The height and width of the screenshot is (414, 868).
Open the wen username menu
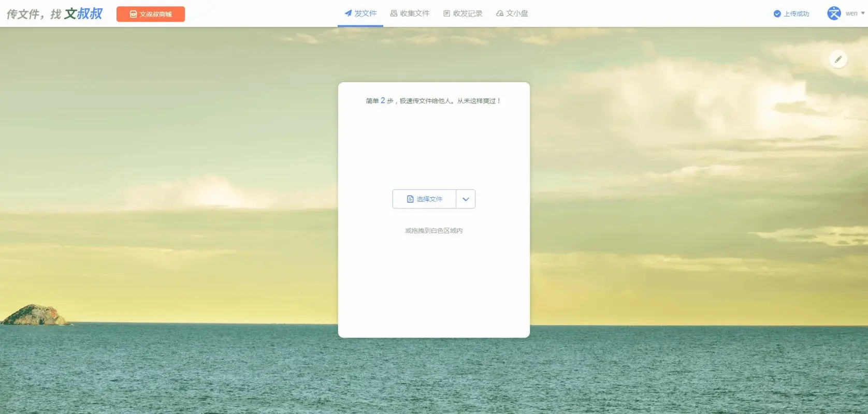pyautogui.click(x=851, y=13)
